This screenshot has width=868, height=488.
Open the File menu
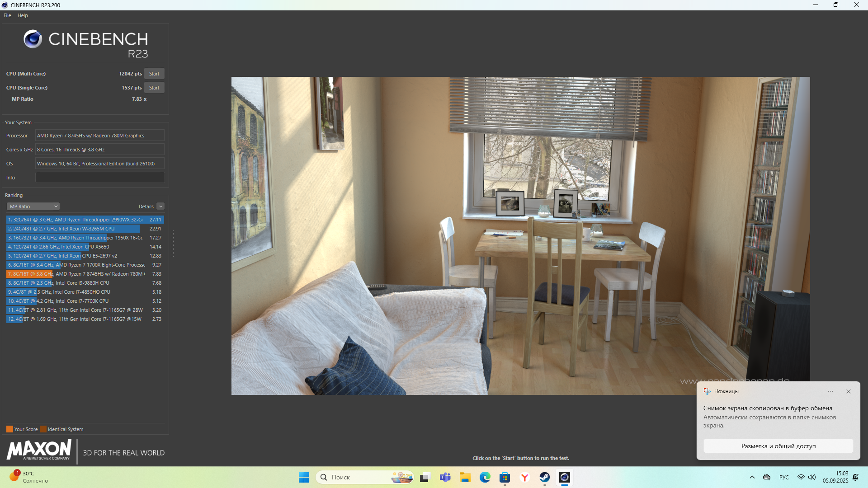[7, 15]
